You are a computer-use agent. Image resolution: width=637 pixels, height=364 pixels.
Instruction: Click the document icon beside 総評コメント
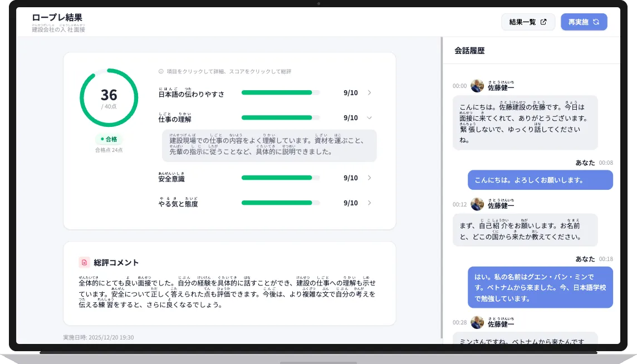point(84,262)
